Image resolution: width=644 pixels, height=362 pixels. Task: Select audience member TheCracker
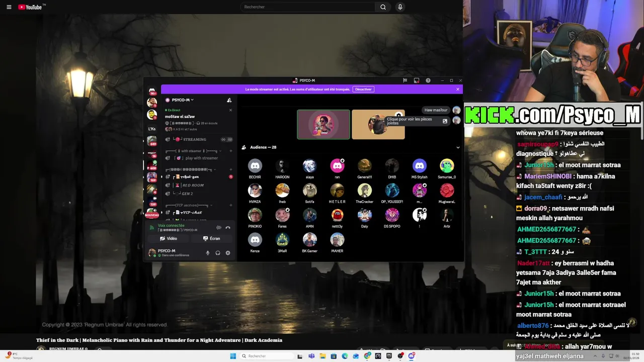(x=365, y=194)
